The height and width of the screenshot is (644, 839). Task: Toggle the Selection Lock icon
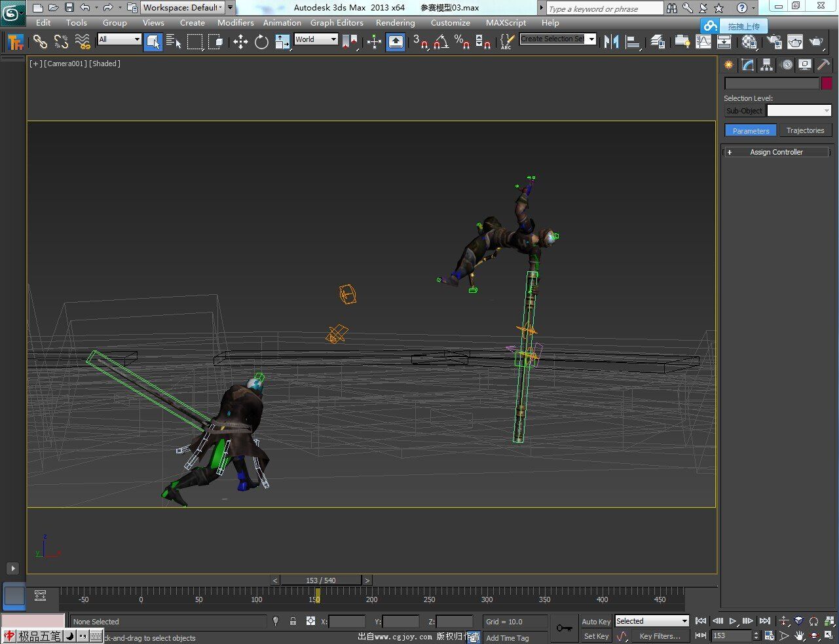pos(293,621)
